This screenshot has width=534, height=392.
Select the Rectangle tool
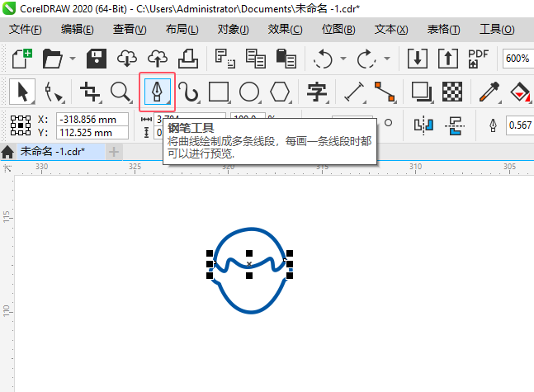pyautogui.click(x=219, y=92)
